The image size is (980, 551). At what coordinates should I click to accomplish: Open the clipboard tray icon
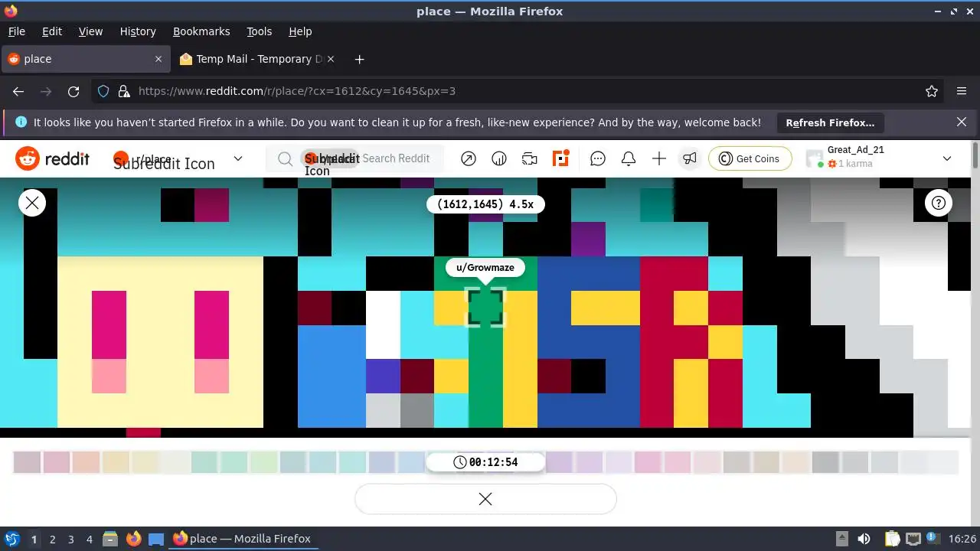[x=891, y=539]
